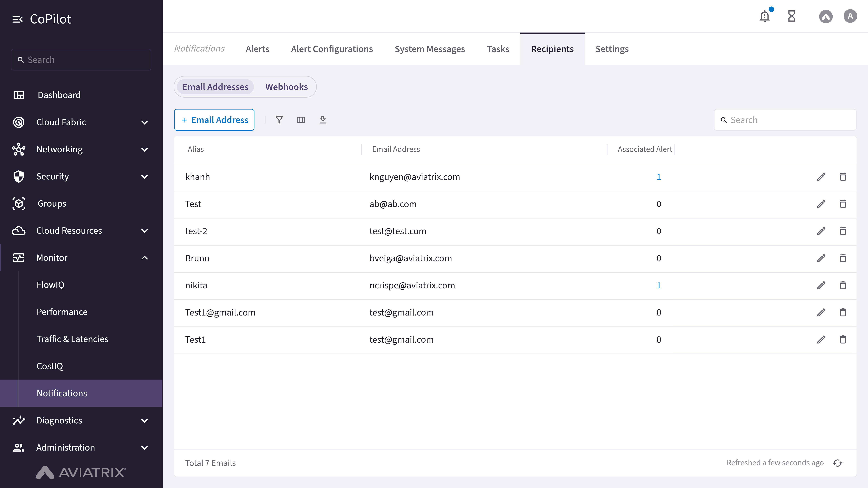Download the email table with the export icon

point(323,120)
